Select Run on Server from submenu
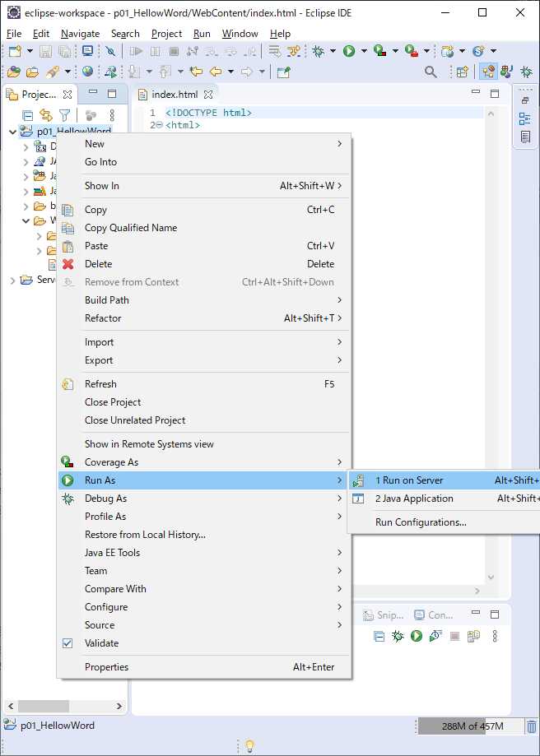This screenshot has height=756, width=540. click(444, 480)
